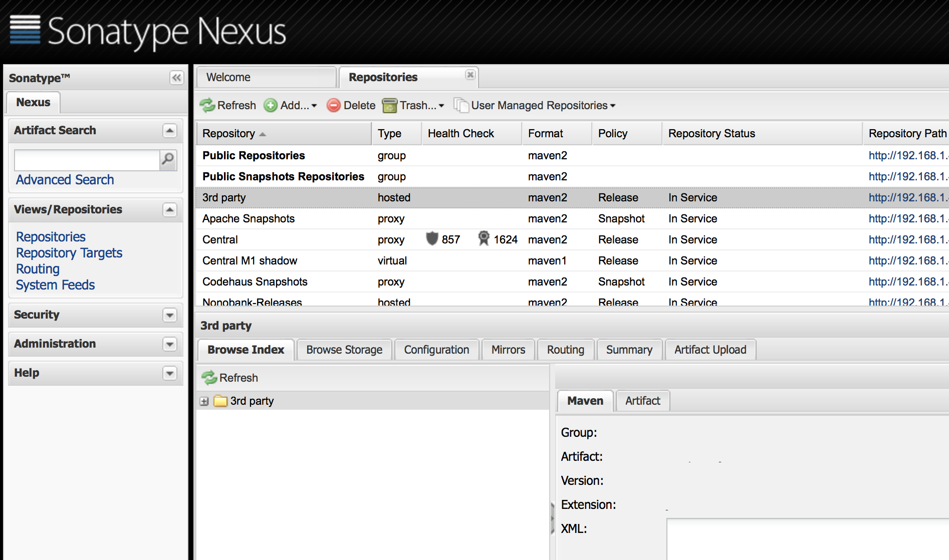Sort by the Type column header
Image resolution: width=949 pixels, height=560 pixels.
click(x=396, y=134)
